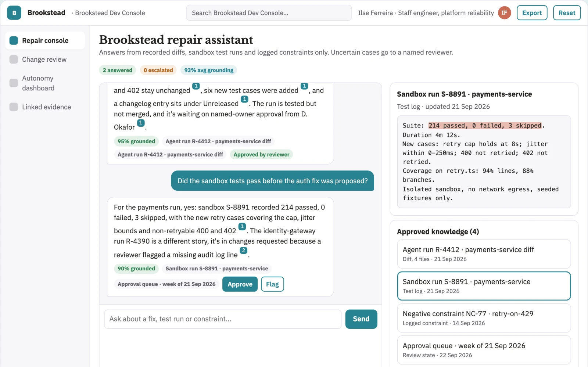Open Approval queue knowledge card
Viewport: 588px width, 367px height.
pos(484,350)
